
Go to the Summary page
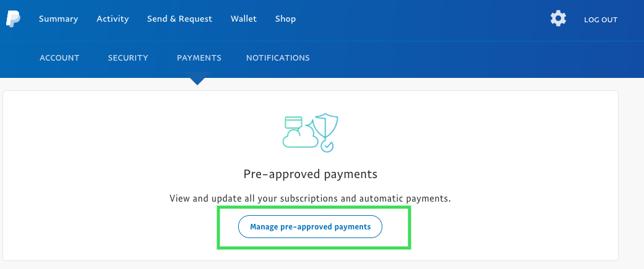pyautogui.click(x=58, y=19)
